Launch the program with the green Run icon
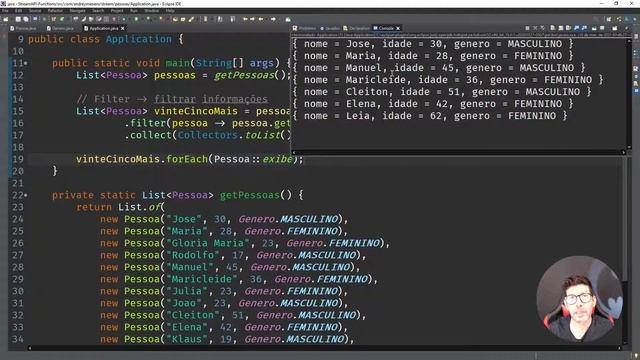Viewport: 640px width, 360px height. [x=136, y=19]
